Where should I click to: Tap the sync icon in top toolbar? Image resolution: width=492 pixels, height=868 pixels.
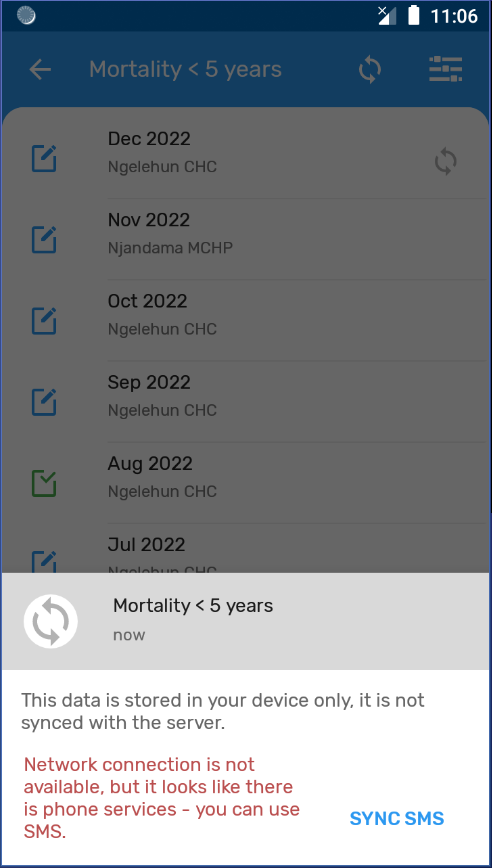click(370, 70)
